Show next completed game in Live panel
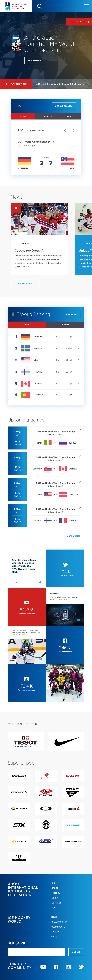Image resolution: width=92 pixels, height=980 pixels. (73, 130)
